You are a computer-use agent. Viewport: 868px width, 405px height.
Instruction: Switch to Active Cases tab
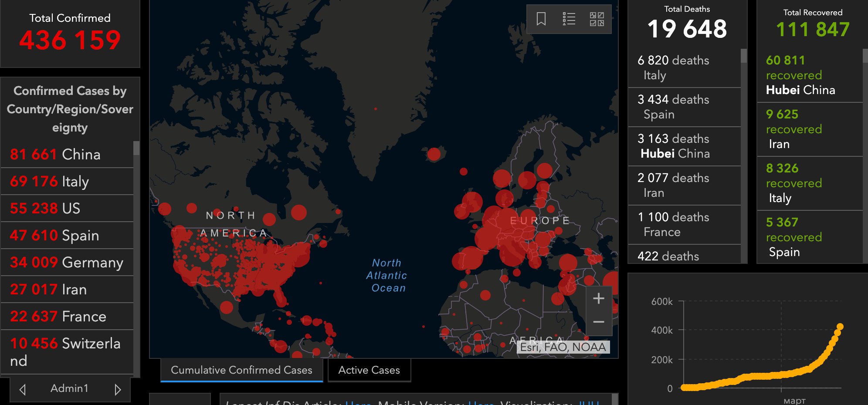tap(369, 370)
